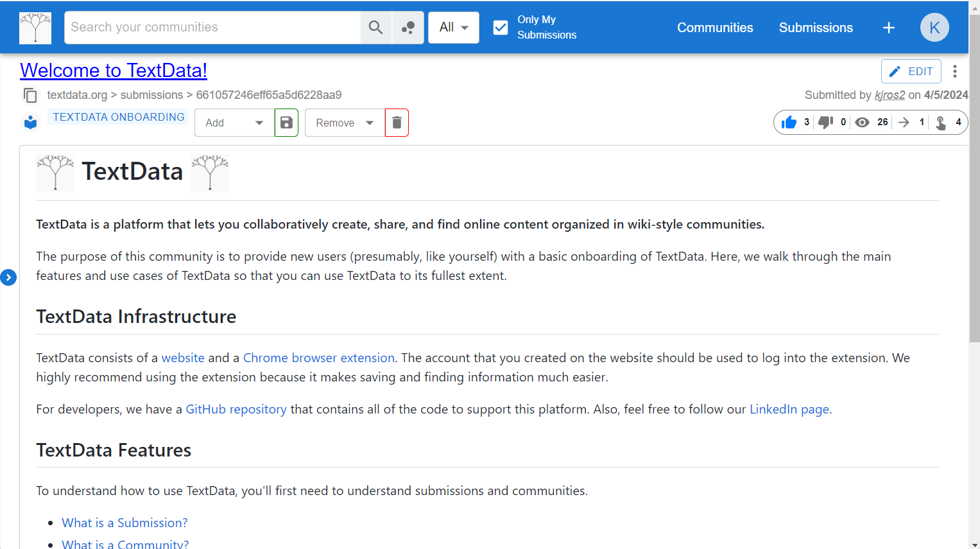The image size is (980, 549).
Task: Delete from community using red trash icon
Action: coord(397,123)
